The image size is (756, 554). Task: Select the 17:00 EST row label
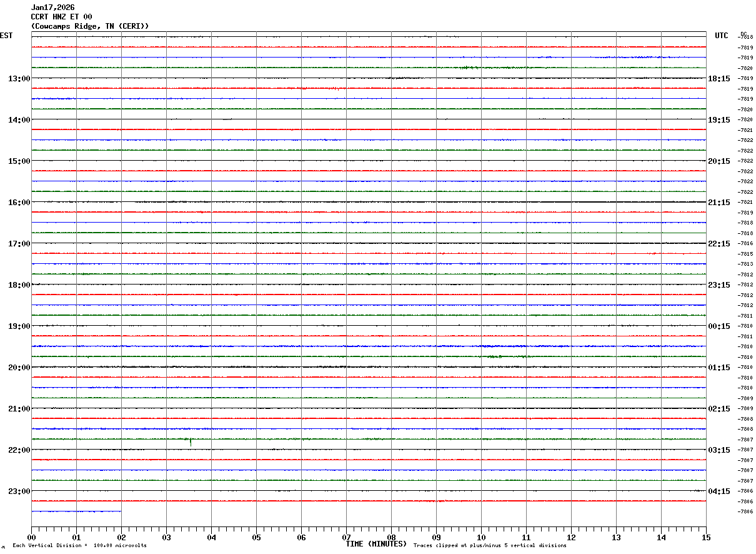(19, 244)
